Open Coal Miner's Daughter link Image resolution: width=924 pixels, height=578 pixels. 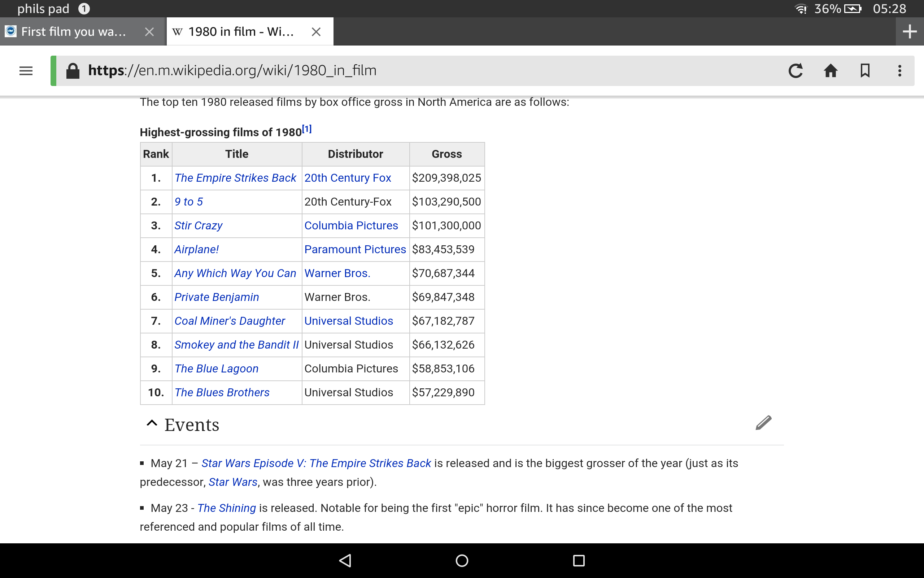click(230, 321)
